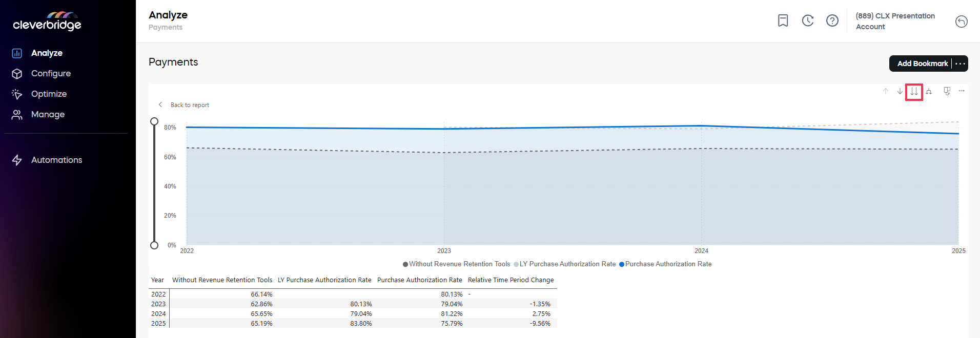Open the Configure menu item
Viewport: 980px width, 338px height.
[x=51, y=73]
